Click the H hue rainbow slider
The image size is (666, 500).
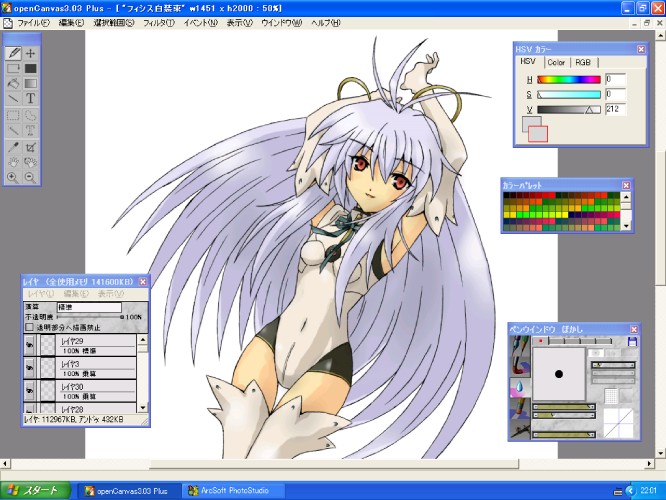(x=569, y=79)
